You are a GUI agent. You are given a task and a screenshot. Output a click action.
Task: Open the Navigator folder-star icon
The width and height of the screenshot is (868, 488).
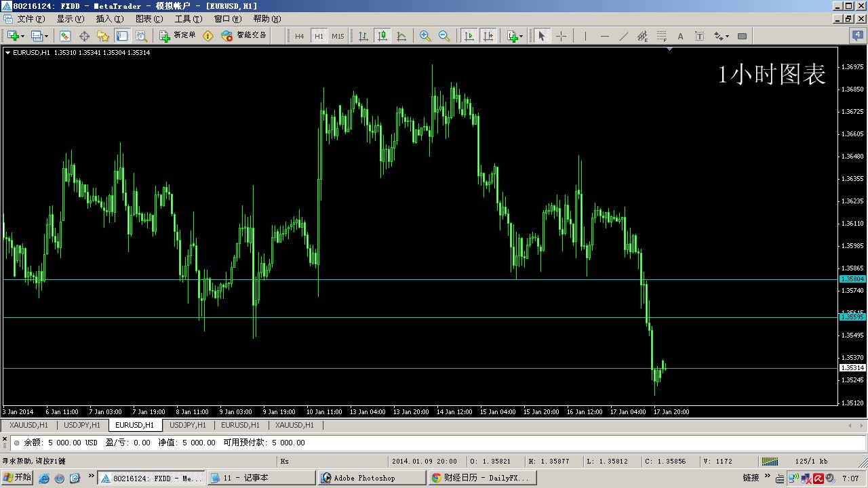click(103, 36)
